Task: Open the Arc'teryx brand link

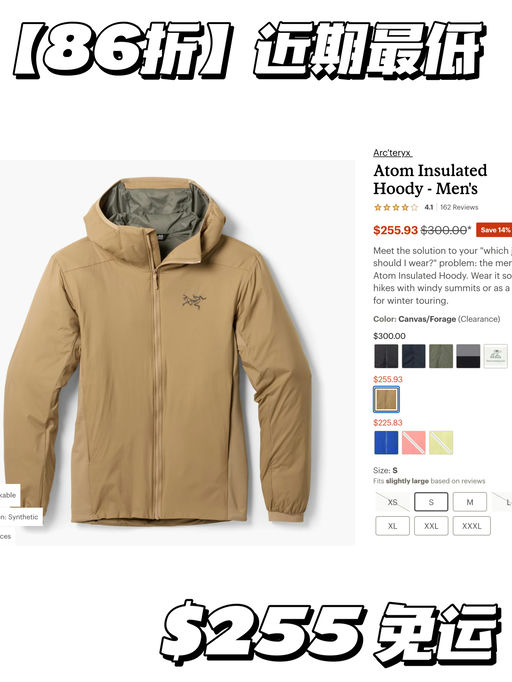Action: click(x=392, y=153)
